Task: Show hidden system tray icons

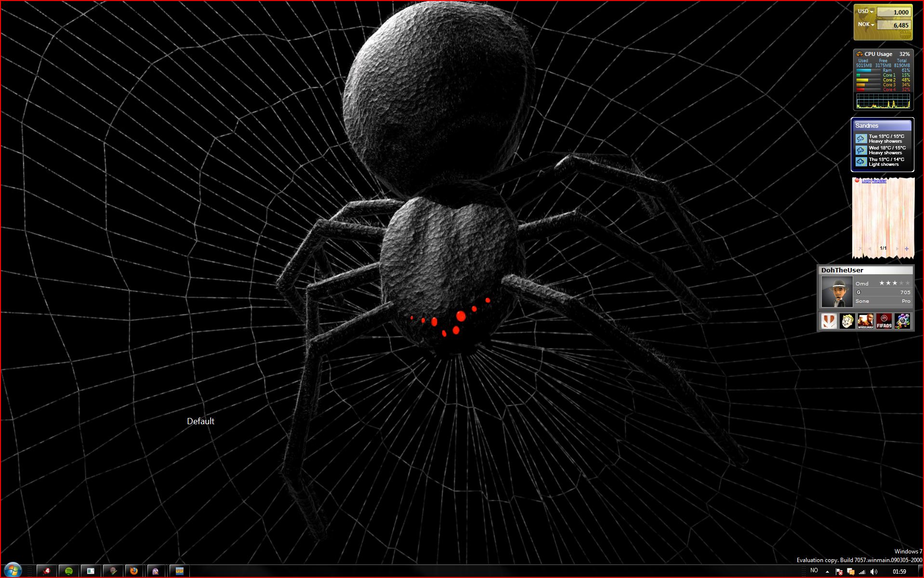Action: click(x=827, y=572)
